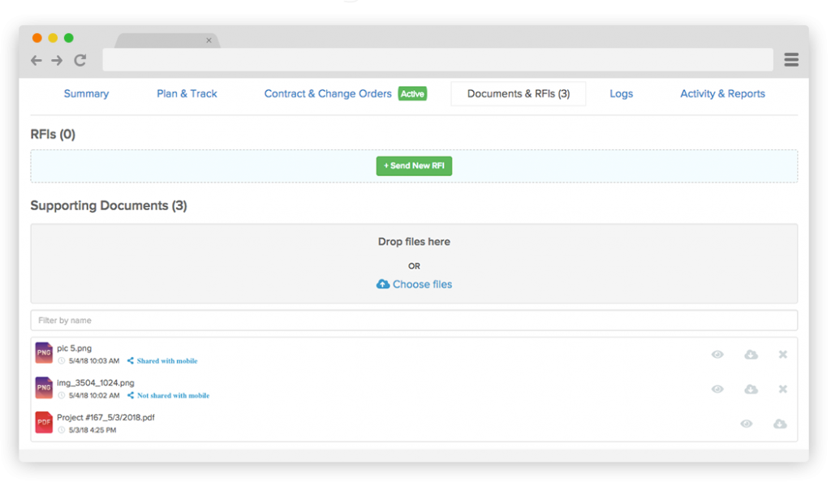
Task: Open the Summary tab
Action: click(x=86, y=94)
